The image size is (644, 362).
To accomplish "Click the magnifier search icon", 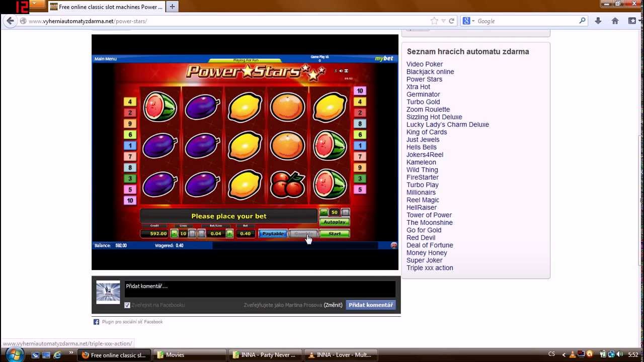I will point(583,21).
